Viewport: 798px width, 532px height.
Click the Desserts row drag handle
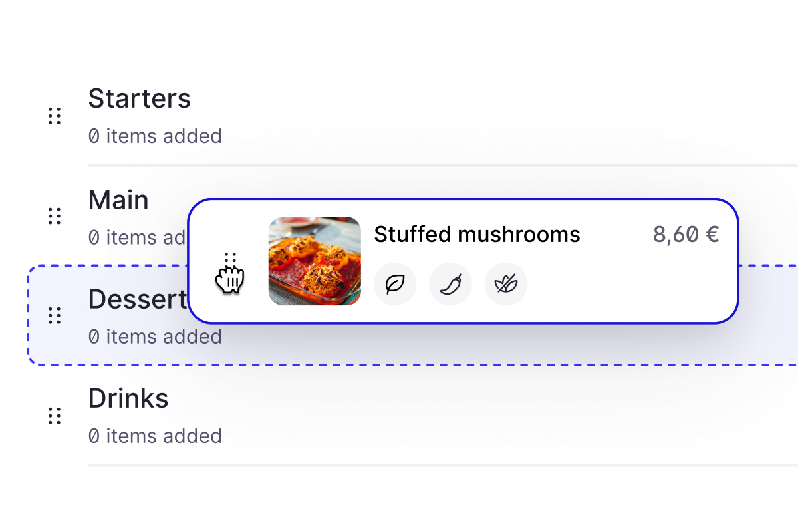tap(55, 315)
